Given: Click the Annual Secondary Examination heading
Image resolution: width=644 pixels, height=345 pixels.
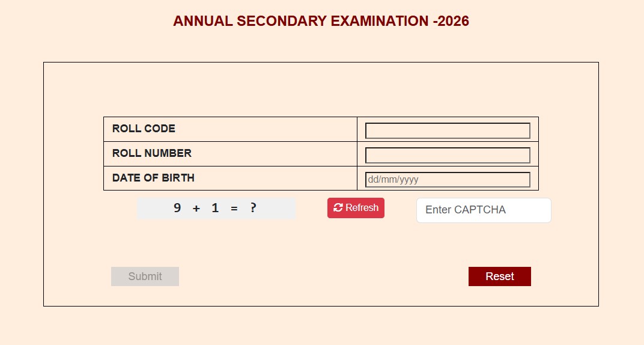Looking at the screenshot, I should tap(321, 22).
